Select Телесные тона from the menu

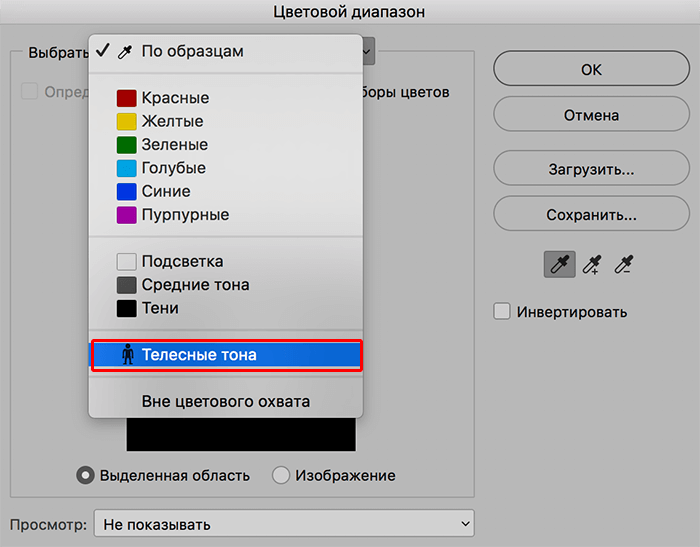point(227,355)
